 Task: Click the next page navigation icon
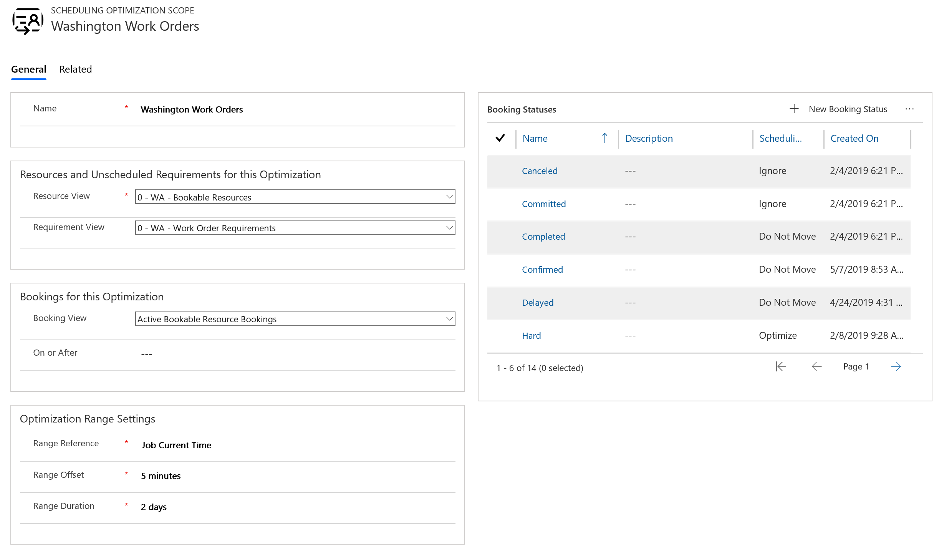pyautogui.click(x=896, y=366)
